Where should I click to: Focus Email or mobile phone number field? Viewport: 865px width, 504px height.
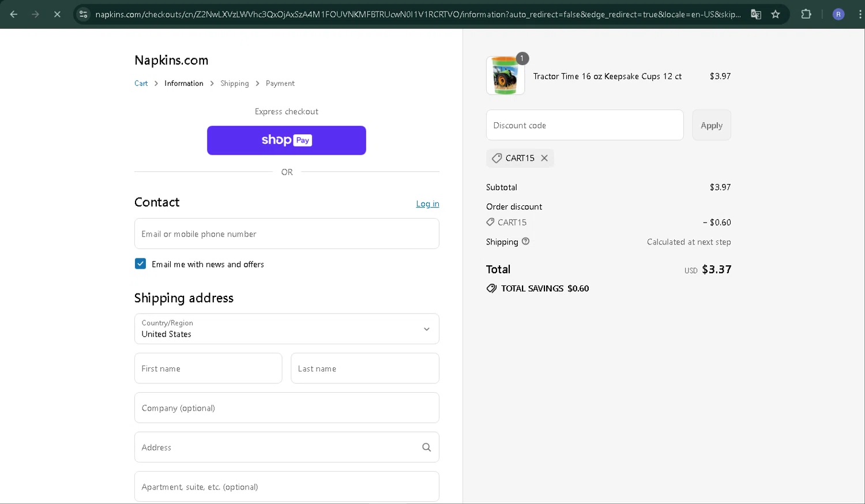tap(287, 234)
